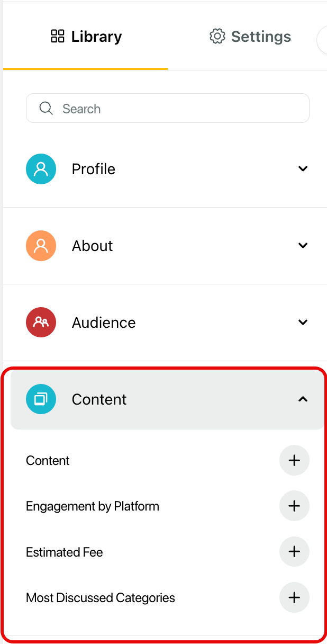Click the magnifier icon in search box

click(46, 109)
